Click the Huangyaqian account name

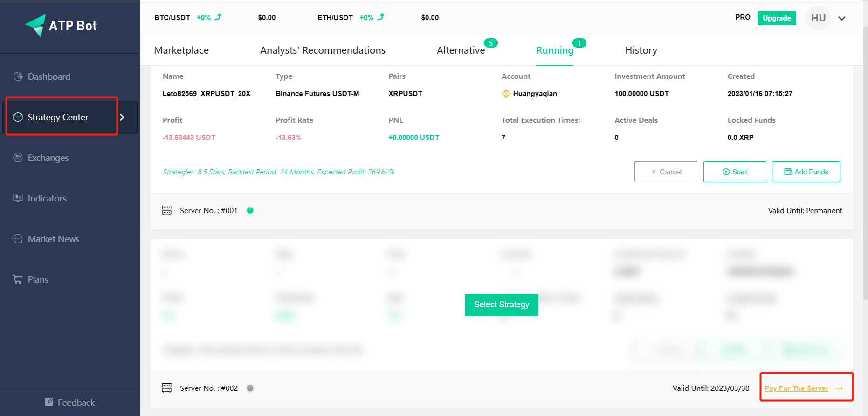535,94
